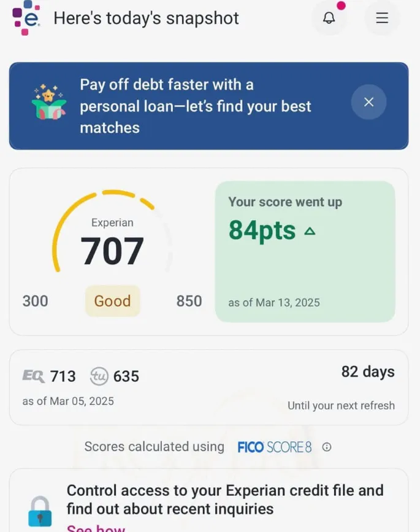Image resolution: width=420 pixels, height=532 pixels.
Task: Click the FICO SCORE 8 logo
Action: pyautogui.click(x=274, y=447)
